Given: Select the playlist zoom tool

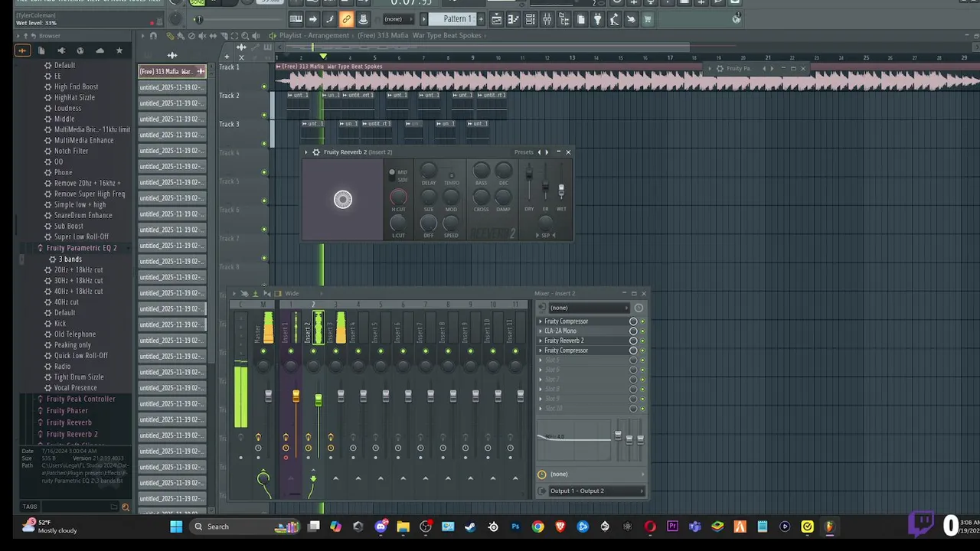Looking at the screenshot, I should (x=245, y=36).
